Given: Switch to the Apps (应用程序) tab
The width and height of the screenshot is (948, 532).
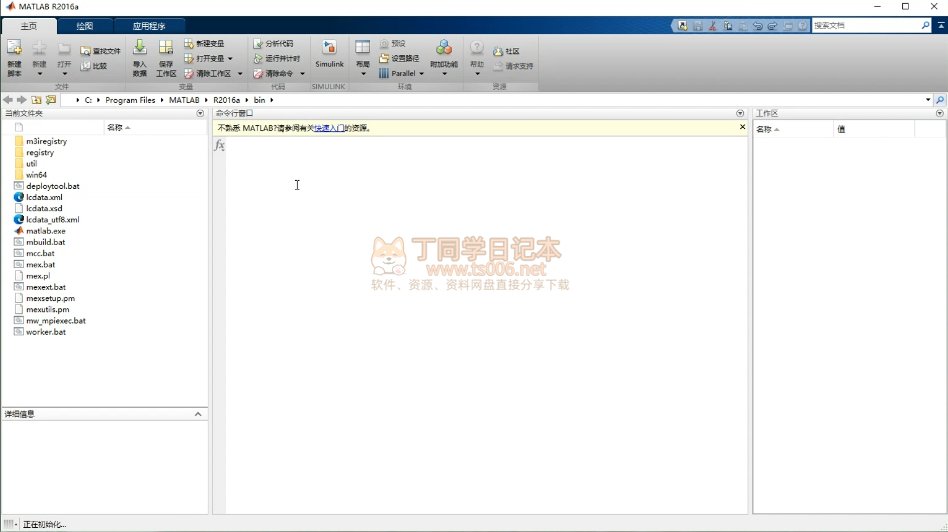Looking at the screenshot, I should point(149,26).
